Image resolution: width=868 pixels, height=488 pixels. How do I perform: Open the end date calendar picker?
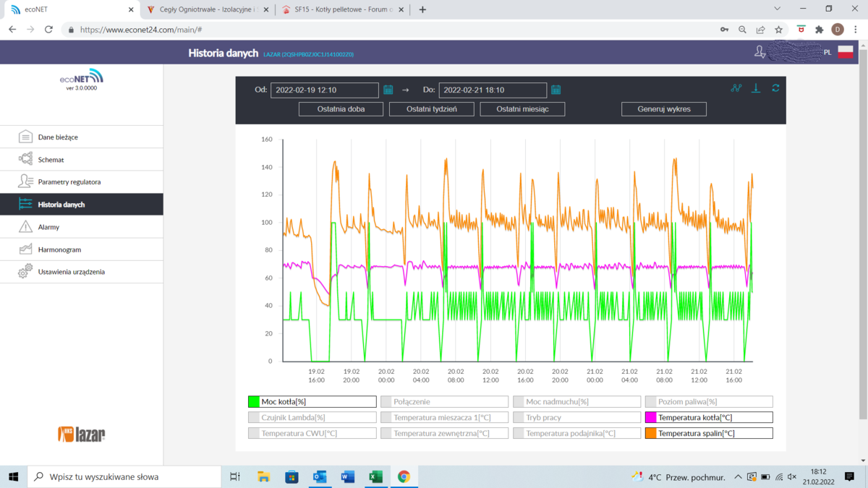pyautogui.click(x=556, y=90)
